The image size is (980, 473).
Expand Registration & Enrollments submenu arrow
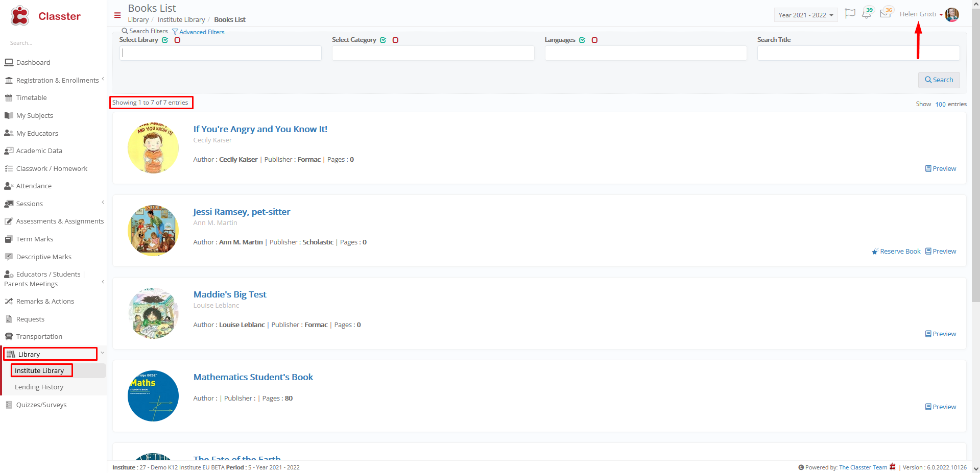tap(103, 79)
